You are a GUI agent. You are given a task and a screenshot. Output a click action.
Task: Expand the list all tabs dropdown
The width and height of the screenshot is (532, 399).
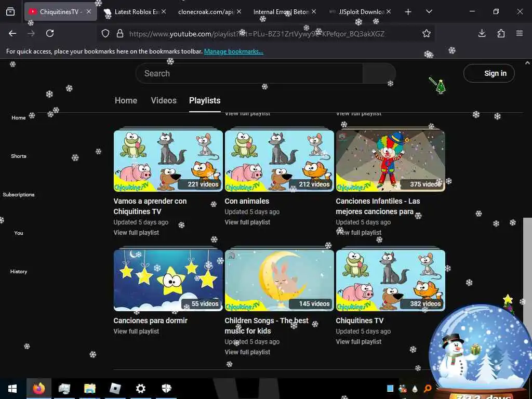429,11
